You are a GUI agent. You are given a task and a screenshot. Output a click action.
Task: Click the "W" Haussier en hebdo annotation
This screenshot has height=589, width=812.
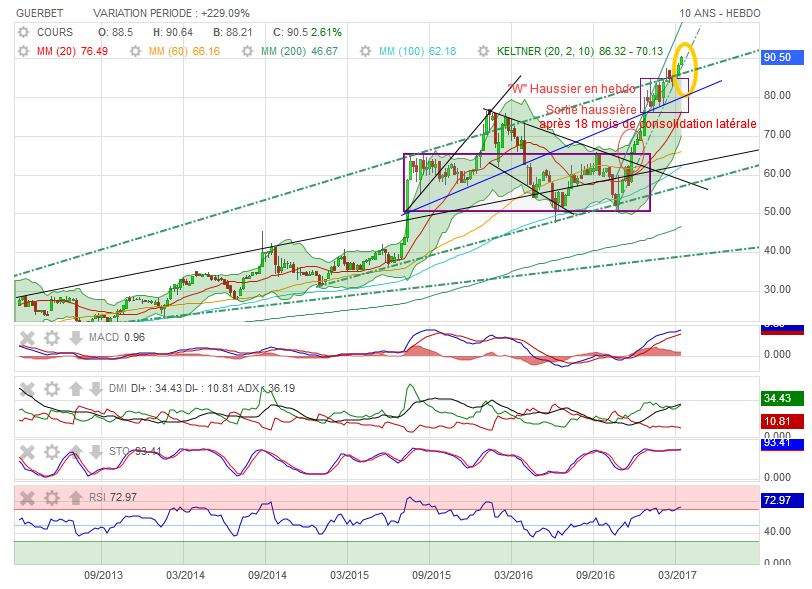tap(572, 89)
